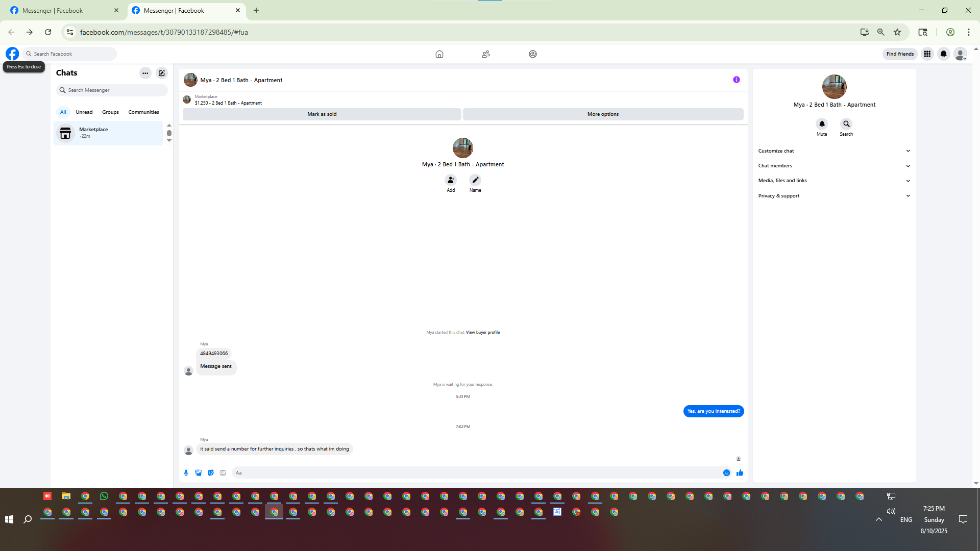Open the Facebook notifications bell

[x=943, y=54]
